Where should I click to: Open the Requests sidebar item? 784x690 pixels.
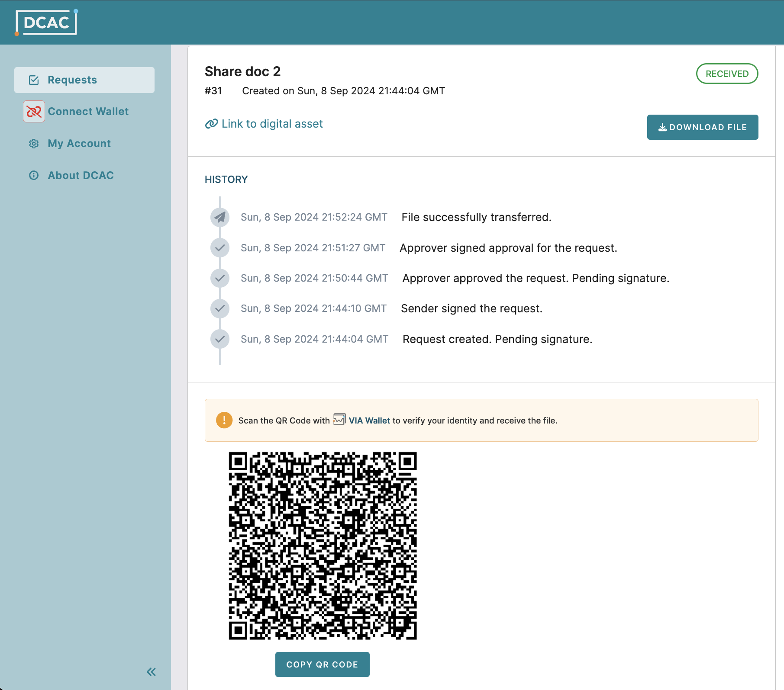click(x=84, y=80)
